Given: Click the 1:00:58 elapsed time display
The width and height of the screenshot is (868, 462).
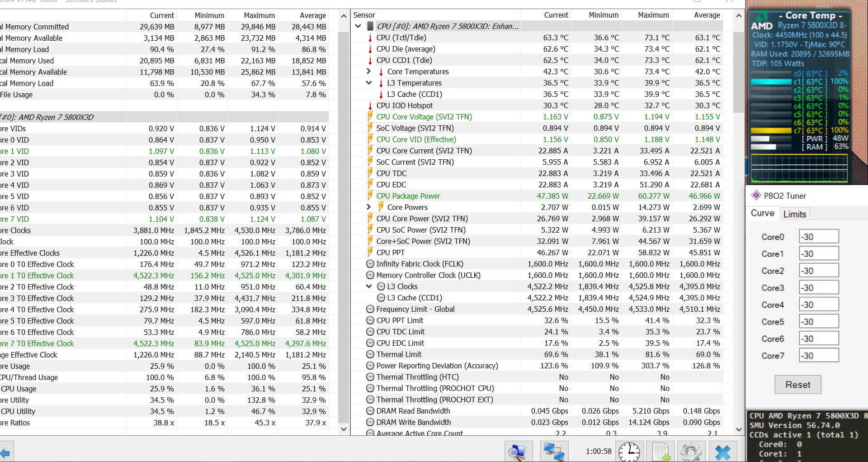Looking at the screenshot, I should tap(599, 451).
